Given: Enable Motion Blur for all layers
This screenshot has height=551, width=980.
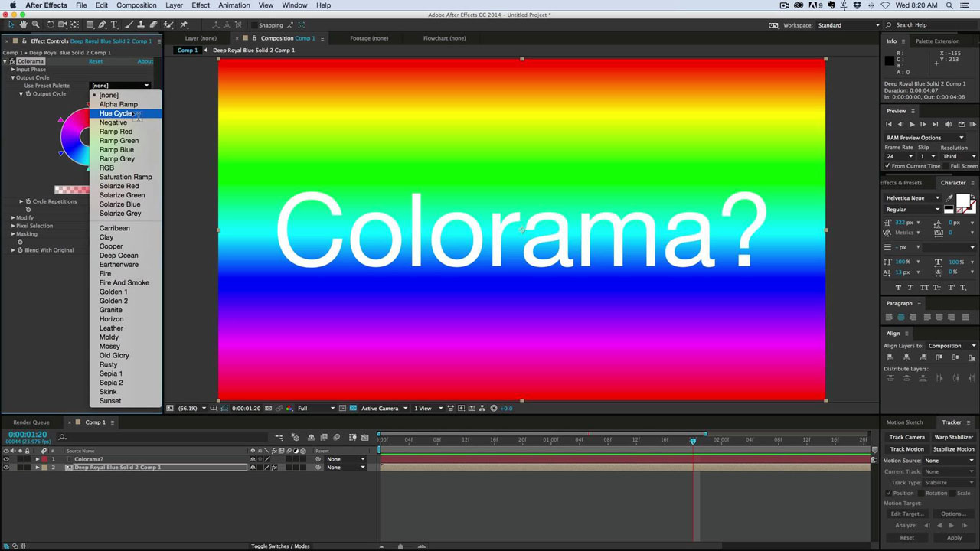Looking at the screenshot, I should [337, 438].
